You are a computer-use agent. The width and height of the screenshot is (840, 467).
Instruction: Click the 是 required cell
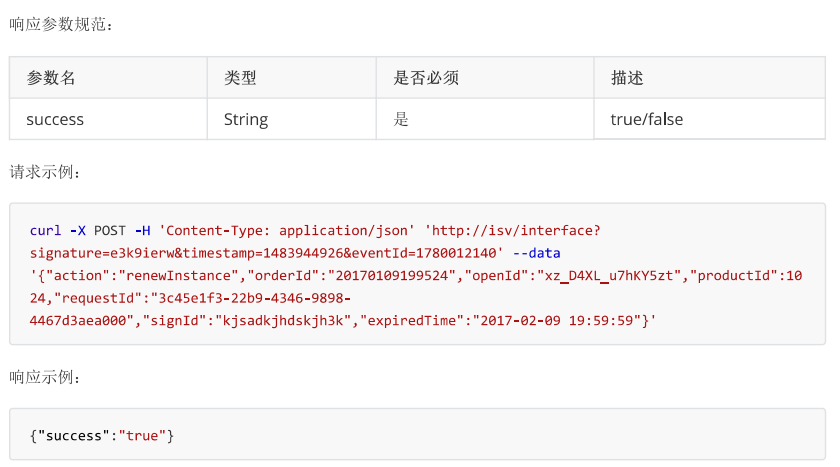pos(485,119)
